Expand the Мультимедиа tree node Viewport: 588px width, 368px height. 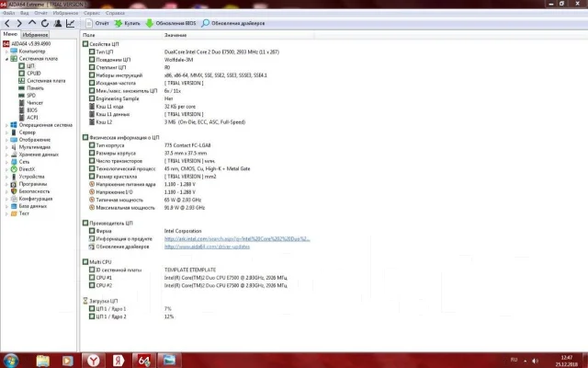point(6,147)
